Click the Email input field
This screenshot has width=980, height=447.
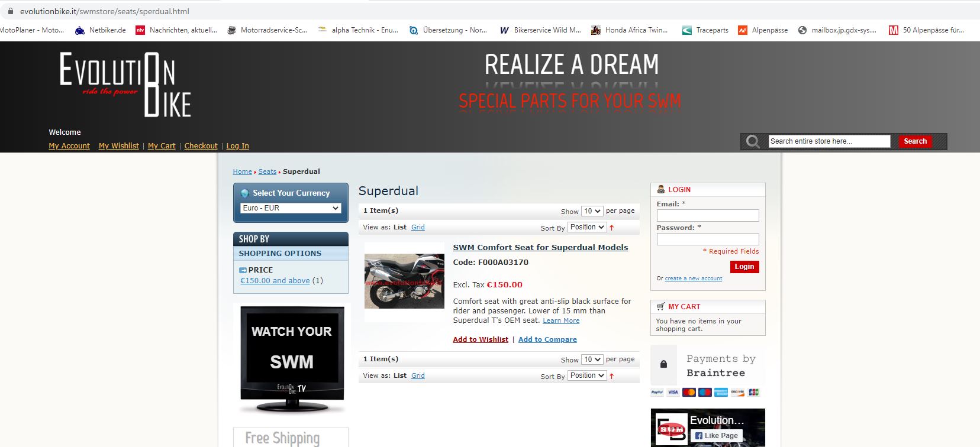707,216
